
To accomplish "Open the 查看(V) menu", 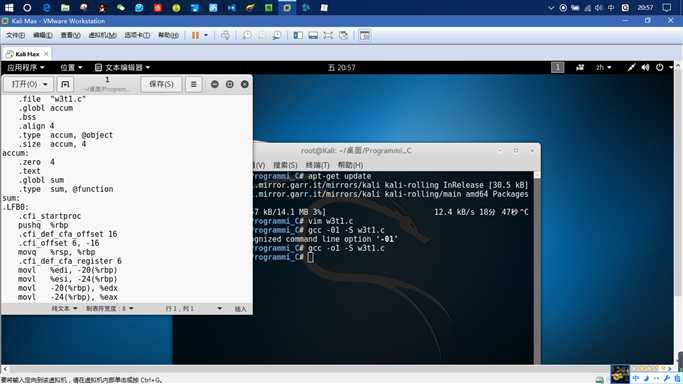I will 70,35.
